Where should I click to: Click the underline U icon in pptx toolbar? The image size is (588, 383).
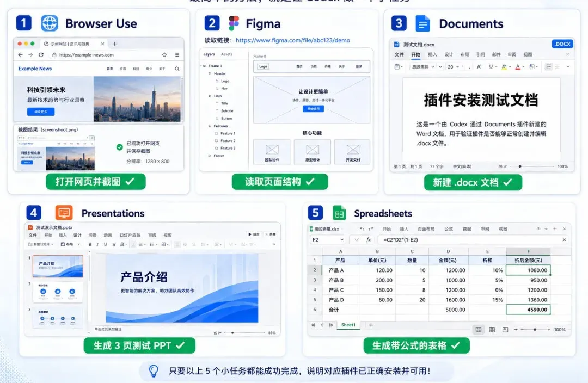[x=106, y=244]
